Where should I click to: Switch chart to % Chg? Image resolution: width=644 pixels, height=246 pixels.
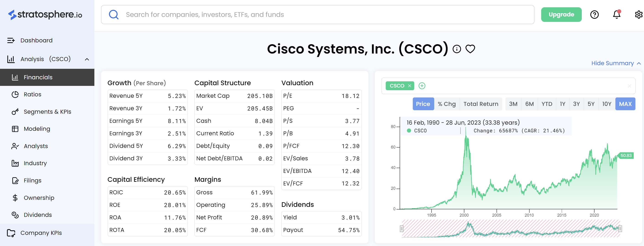pyautogui.click(x=447, y=104)
